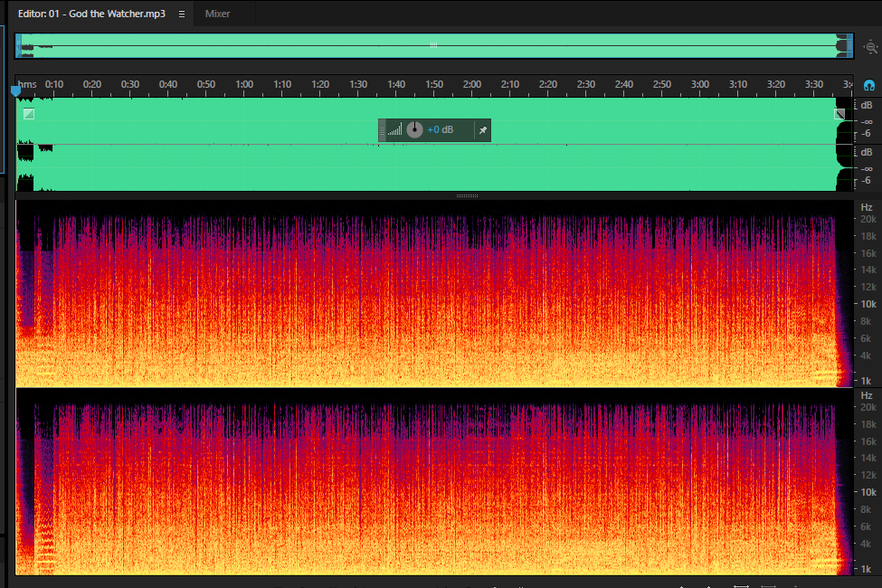Click the 3:00 mark on the ruler
The width and height of the screenshot is (882, 588).
[x=700, y=84]
